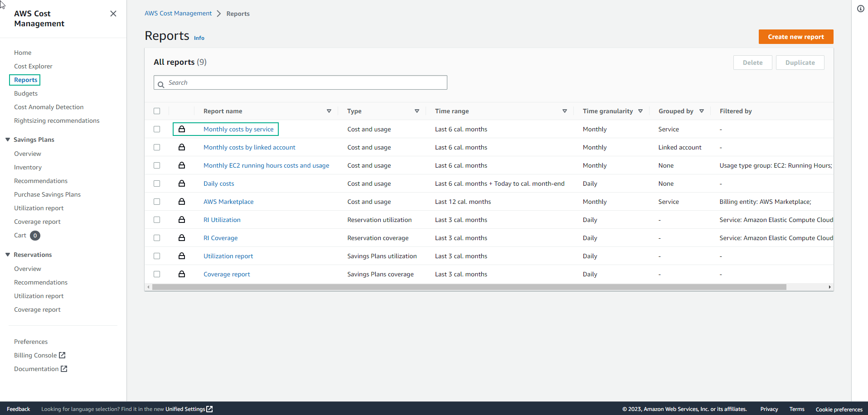
Task: Click Feedback in the footer
Action: tap(19, 409)
